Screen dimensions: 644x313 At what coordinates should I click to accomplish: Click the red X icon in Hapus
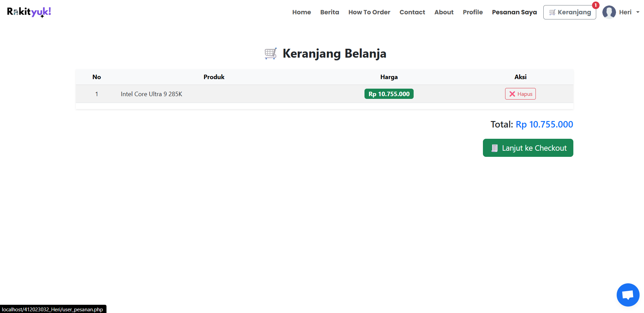(x=512, y=94)
